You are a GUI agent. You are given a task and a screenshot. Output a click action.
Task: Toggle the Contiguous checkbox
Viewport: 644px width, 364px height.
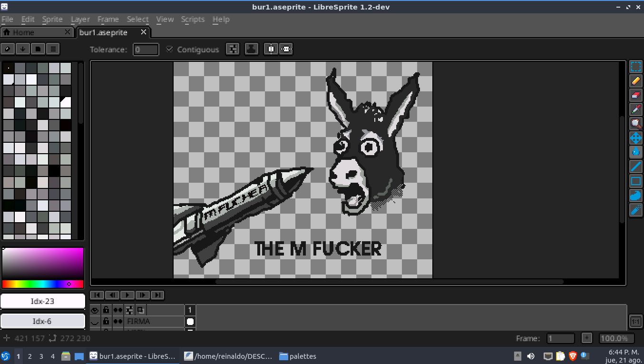(169, 49)
